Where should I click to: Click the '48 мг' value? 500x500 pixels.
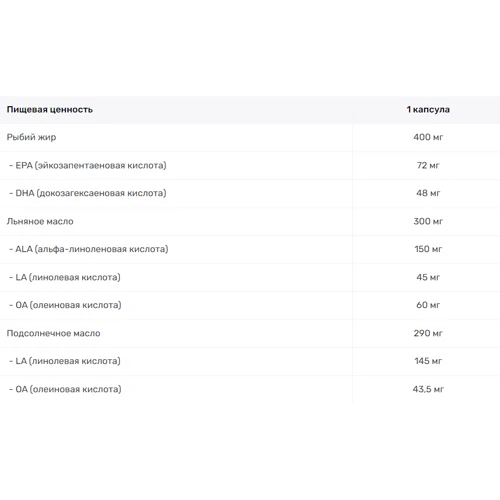click(428, 193)
